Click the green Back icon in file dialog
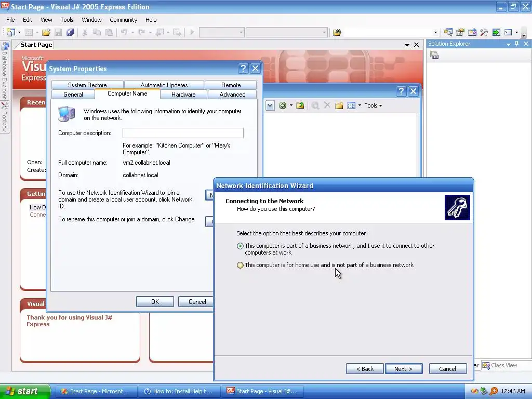The height and width of the screenshot is (399, 532). pos(282,105)
